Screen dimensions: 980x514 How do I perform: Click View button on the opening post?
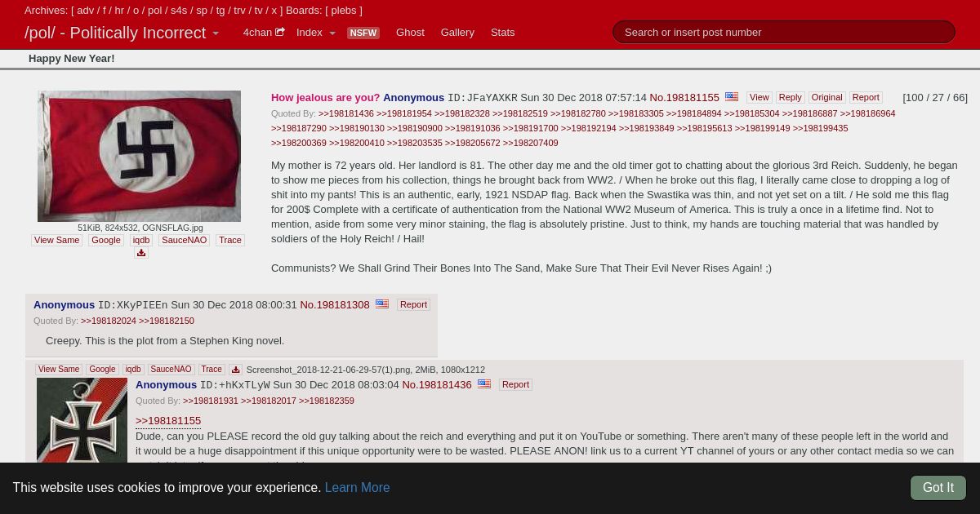(759, 97)
